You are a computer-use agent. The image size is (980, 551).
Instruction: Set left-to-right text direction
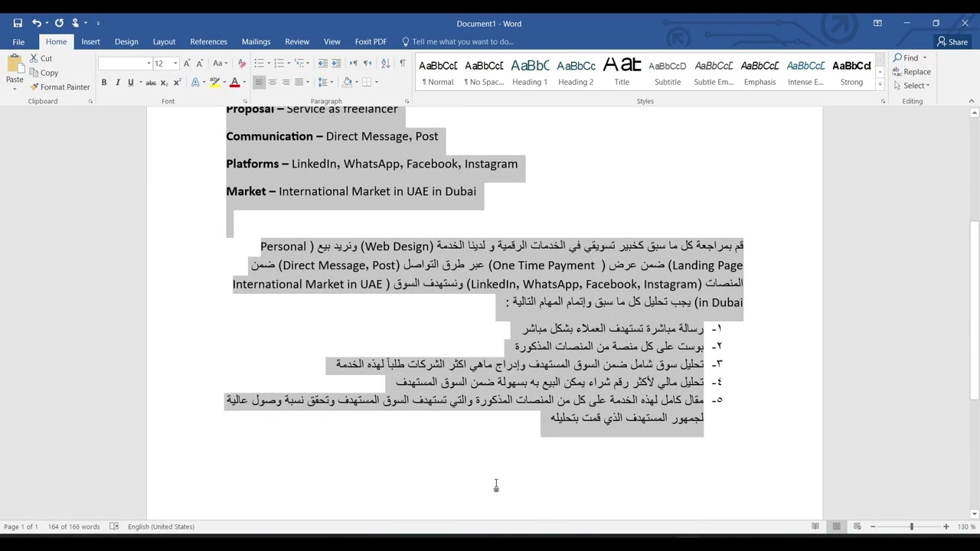(x=354, y=64)
